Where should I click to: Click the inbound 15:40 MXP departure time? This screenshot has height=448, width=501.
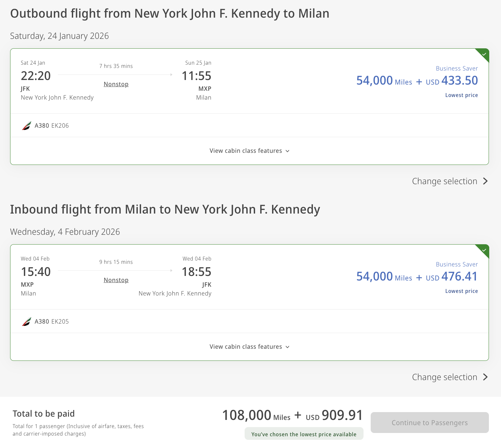(x=36, y=272)
